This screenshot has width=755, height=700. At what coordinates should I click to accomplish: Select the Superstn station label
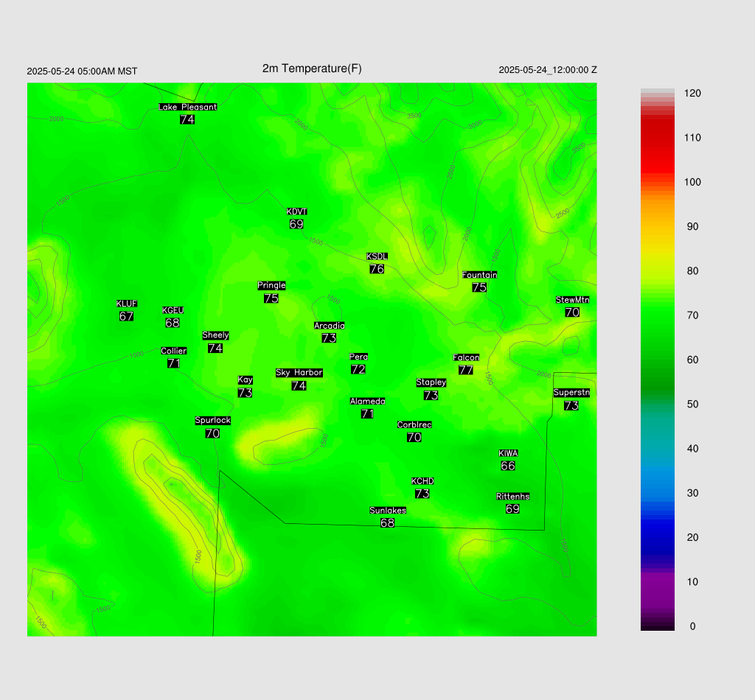coord(571,393)
